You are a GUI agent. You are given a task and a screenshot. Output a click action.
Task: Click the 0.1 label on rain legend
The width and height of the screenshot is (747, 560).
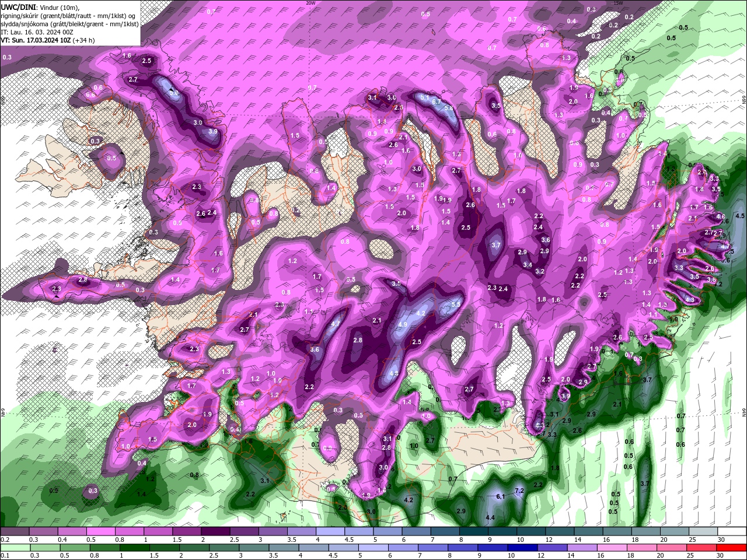(x=5, y=555)
